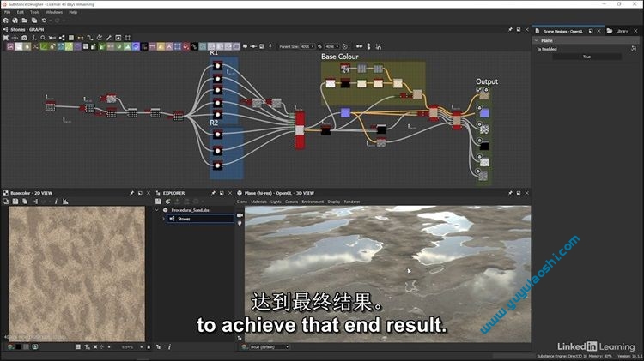Toggle the size link chain icon

(319, 47)
